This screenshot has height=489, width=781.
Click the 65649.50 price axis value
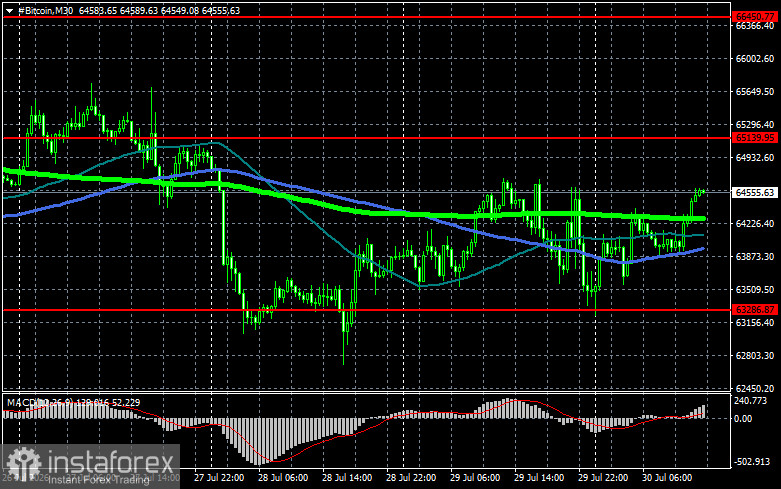pyautogui.click(x=755, y=92)
